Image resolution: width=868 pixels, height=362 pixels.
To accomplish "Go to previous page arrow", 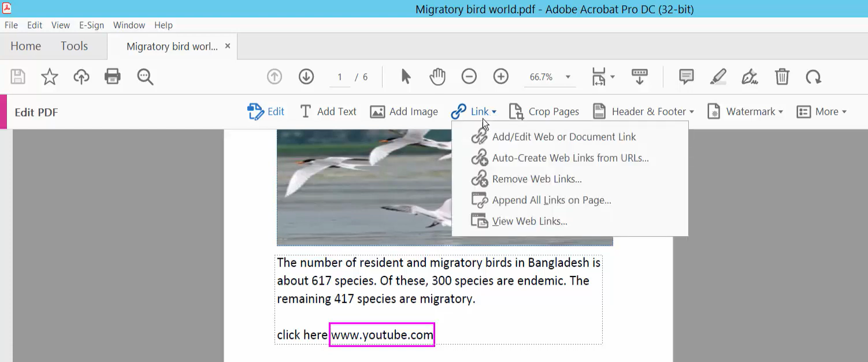I will point(275,77).
